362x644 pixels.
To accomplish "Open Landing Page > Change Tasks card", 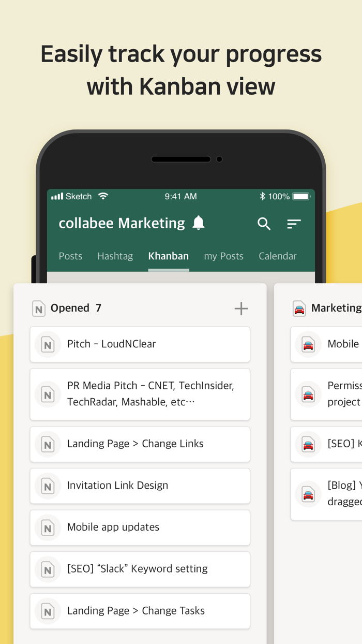I will 140,611.
